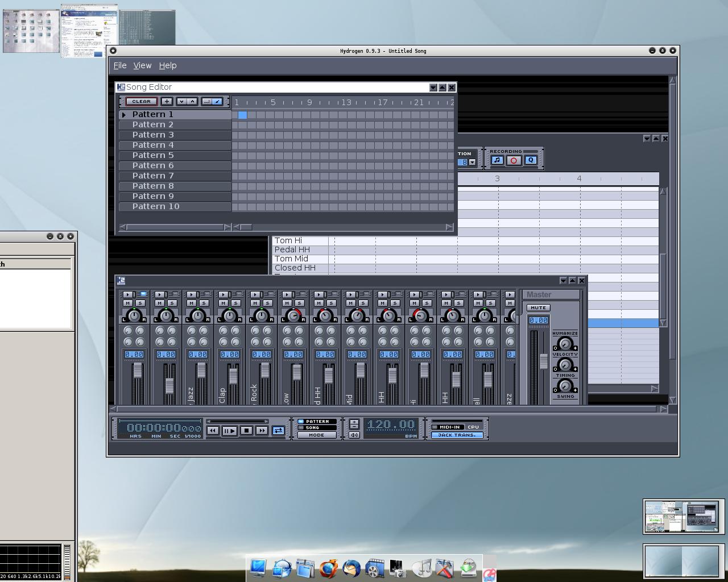Switch Song Editor to draw pencil mode
728x582 pixels.
pos(217,101)
